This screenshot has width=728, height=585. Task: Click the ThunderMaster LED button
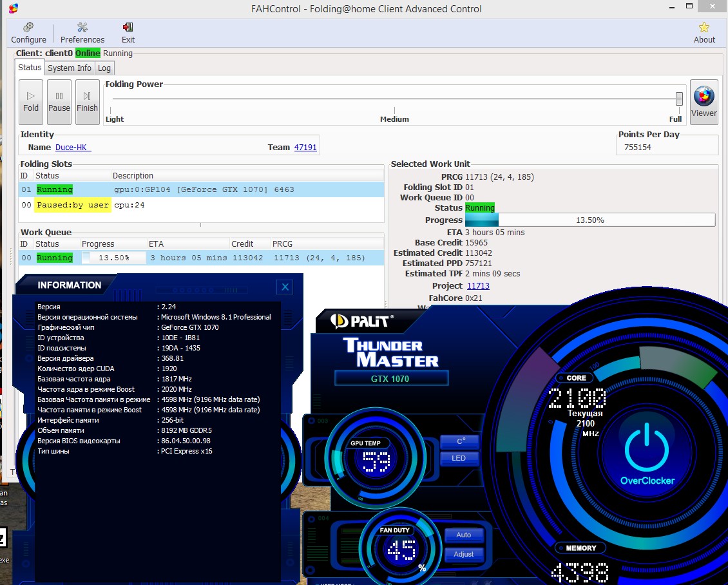(x=459, y=458)
